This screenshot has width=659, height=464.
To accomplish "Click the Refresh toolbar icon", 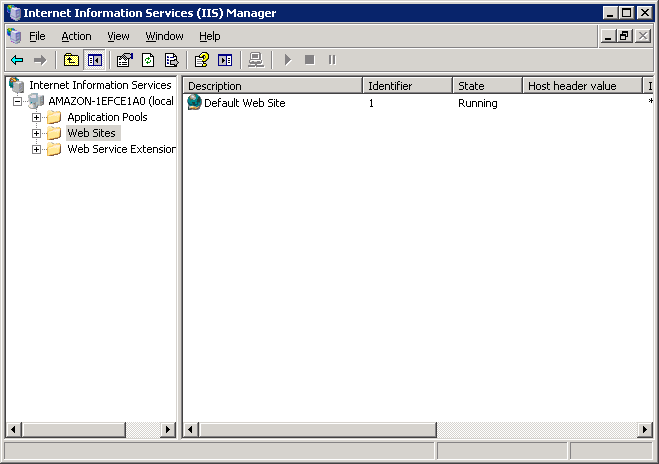I will pos(148,60).
